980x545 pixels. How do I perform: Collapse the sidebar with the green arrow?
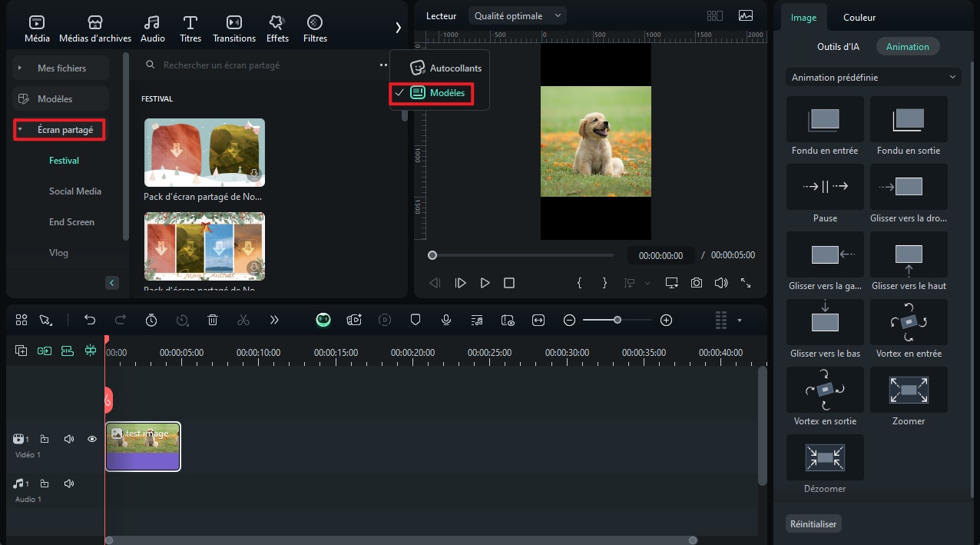pos(112,283)
